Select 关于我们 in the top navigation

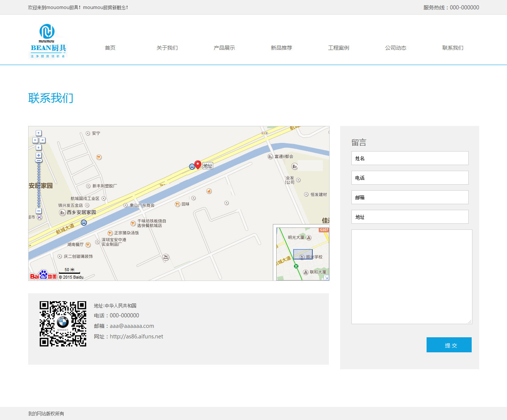coord(167,48)
